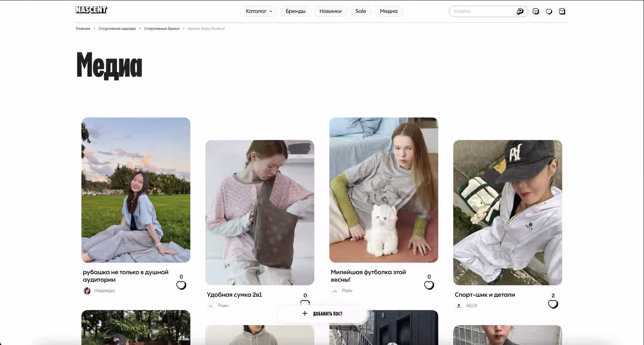This screenshot has width=644, height=345.
Task: Open the post title «рубашка не только в душной аудитории»
Action: coord(126,276)
